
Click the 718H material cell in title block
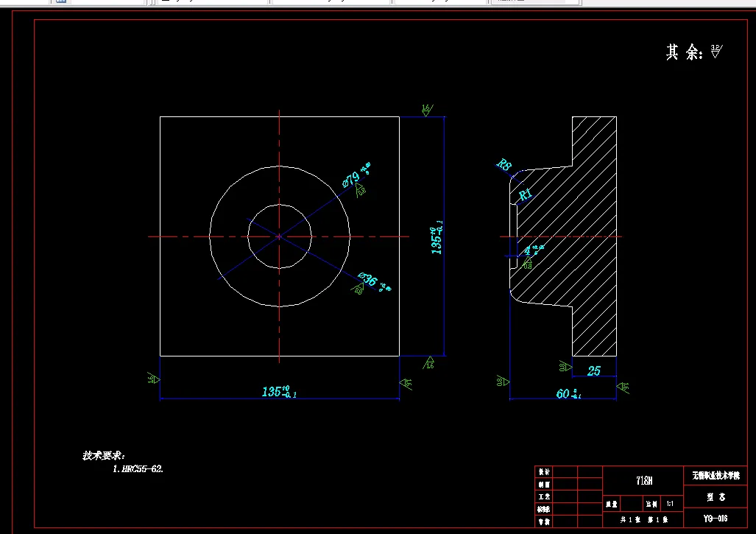pyautogui.click(x=643, y=481)
